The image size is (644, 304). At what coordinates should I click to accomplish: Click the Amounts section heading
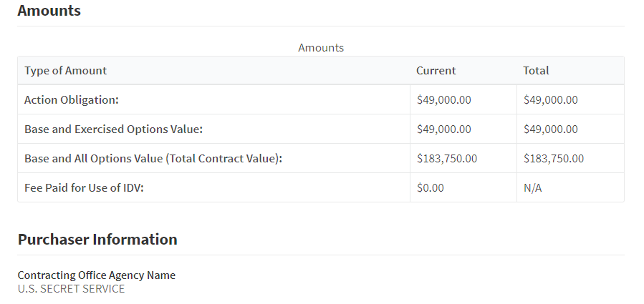[x=49, y=11]
